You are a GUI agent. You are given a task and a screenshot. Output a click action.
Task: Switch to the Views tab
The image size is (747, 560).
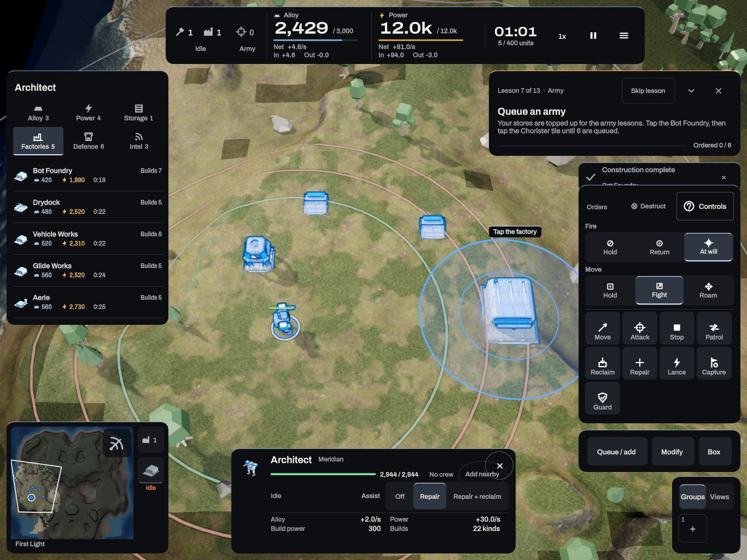point(719,497)
